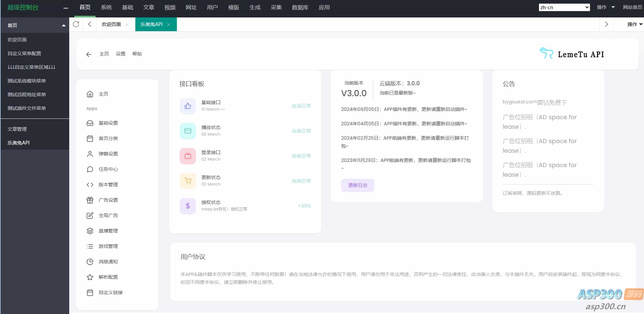Collapse the 首页 sidebar section
Viewport: 644px width, 314px height.
(x=63, y=25)
